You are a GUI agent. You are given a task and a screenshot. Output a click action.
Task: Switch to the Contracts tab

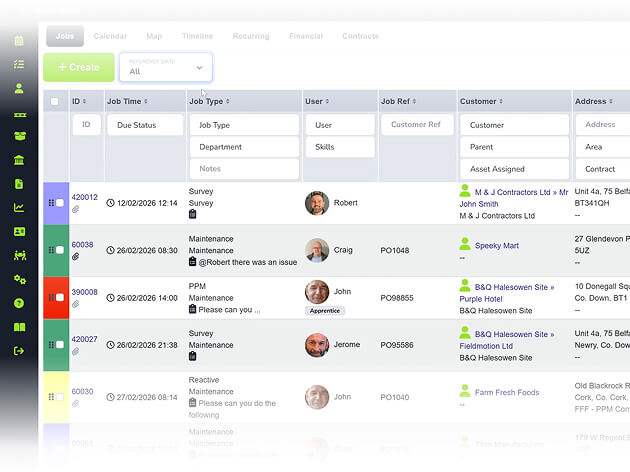[360, 36]
